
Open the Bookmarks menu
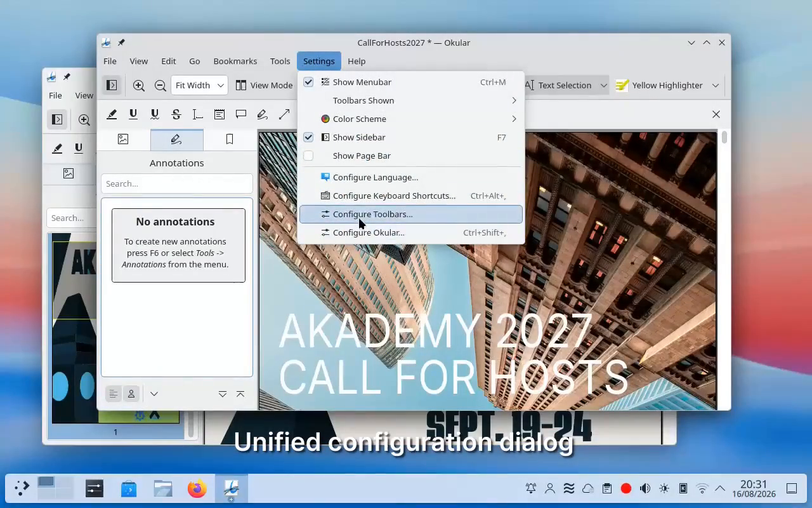[x=235, y=61]
